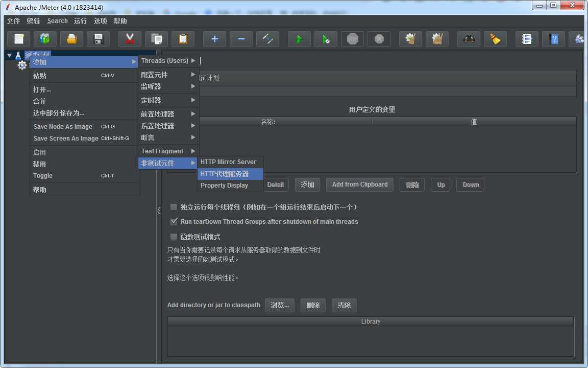Click the Clear all results icon
Screen dimensions: 588x368
[x=437, y=39]
